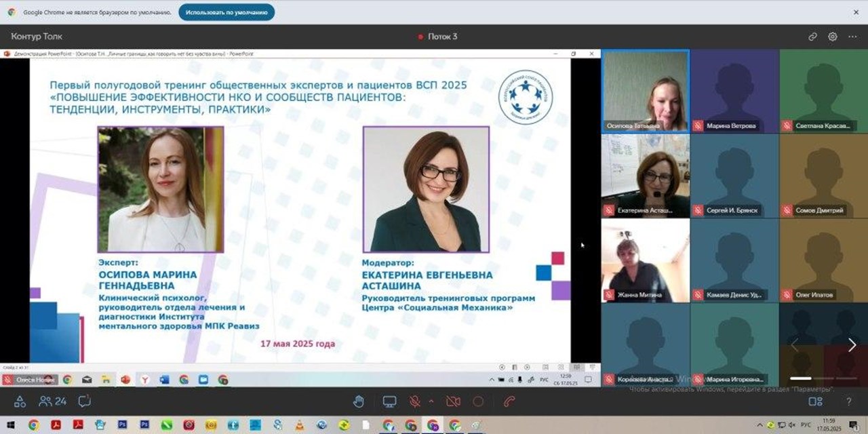Raise your hand in the meeting
The height and width of the screenshot is (434, 868).
(359, 401)
